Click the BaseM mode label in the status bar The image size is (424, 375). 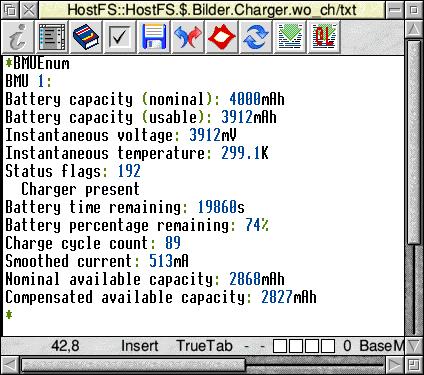pyautogui.click(x=382, y=346)
